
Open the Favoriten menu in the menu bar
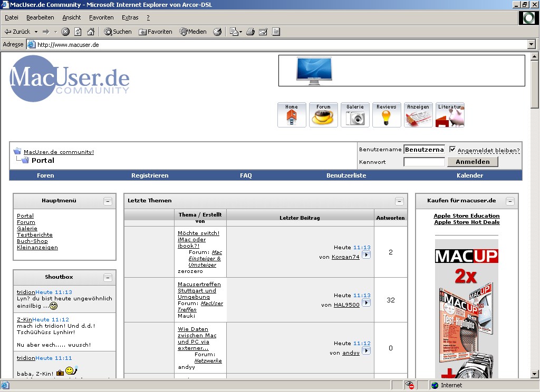tap(101, 17)
